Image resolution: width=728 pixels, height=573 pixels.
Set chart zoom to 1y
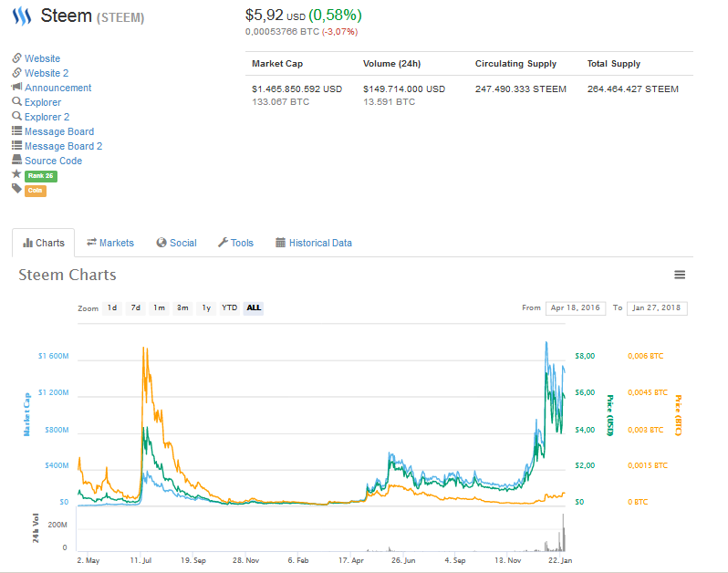click(x=206, y=307)
